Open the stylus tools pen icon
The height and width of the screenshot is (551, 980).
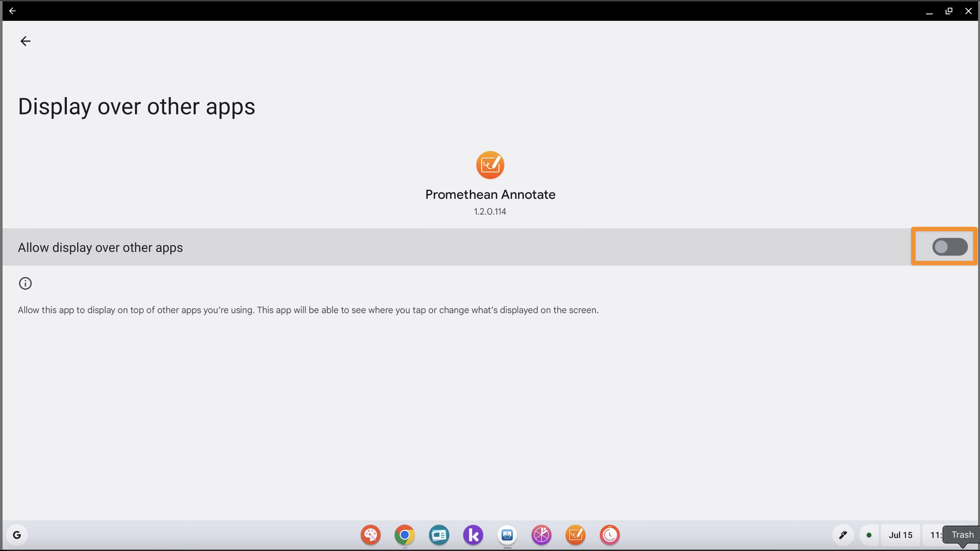[843, 535]
